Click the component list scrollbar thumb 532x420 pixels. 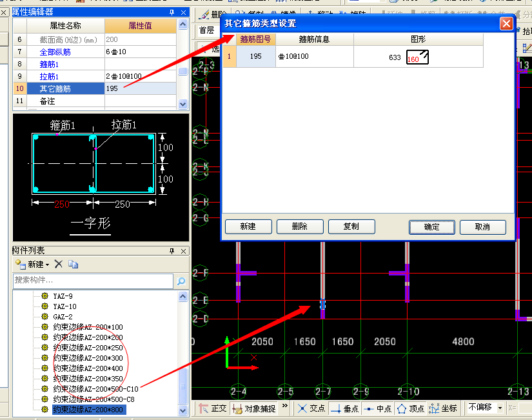pyautogui.click(x=182, y=386)
